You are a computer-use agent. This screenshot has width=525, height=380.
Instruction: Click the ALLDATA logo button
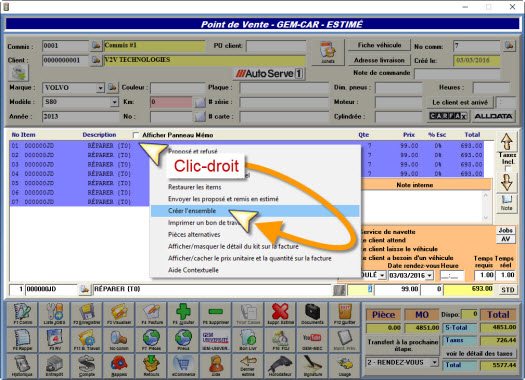point(493,116)
